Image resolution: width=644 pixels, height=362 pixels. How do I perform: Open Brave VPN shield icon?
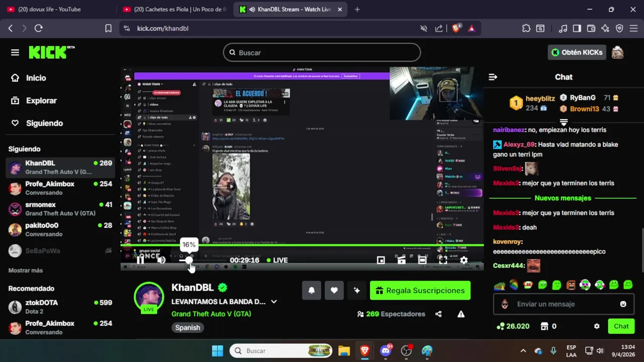click(x=619, y=29)
